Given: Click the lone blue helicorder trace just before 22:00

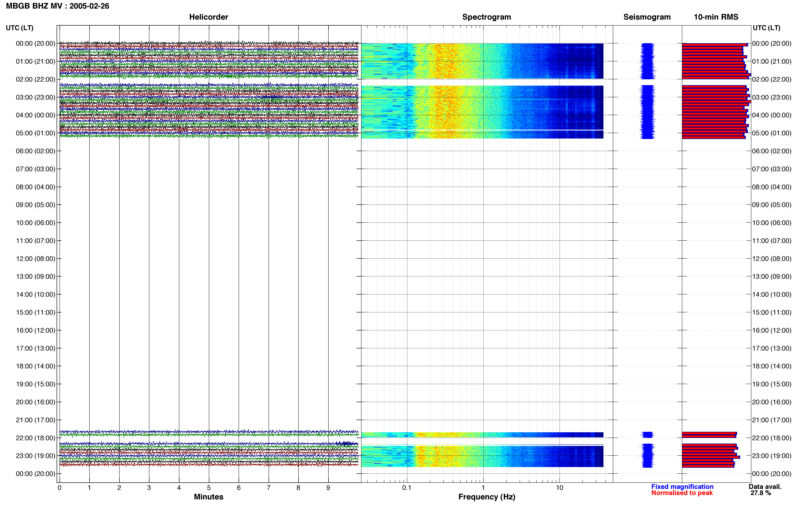Looking at the screenshot, I should click(x=209, y=432).
